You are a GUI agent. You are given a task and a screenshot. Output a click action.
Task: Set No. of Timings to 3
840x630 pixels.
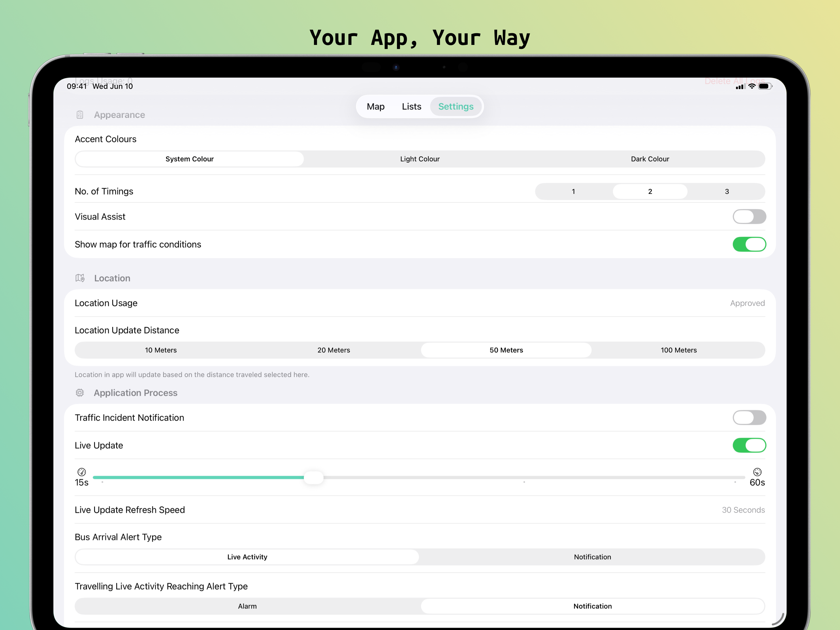pyautogui.click(x=727, y=192)
